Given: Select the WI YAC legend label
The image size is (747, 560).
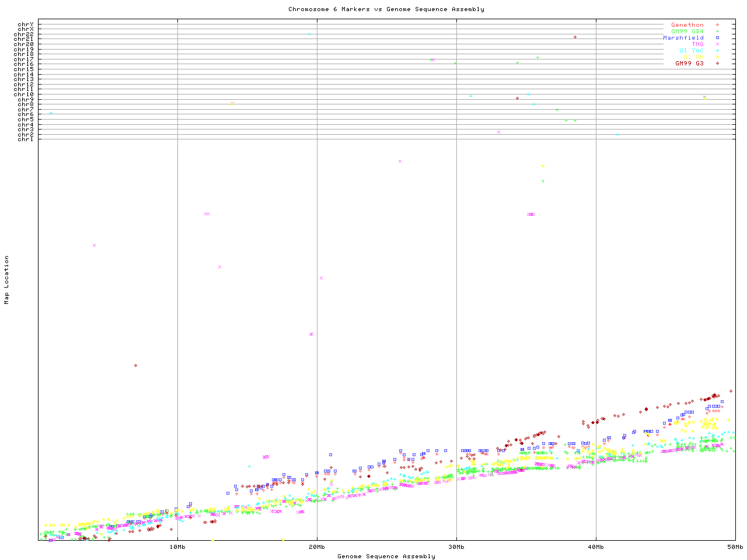Looking at the screenshot, I should click(x=691, y=51).
